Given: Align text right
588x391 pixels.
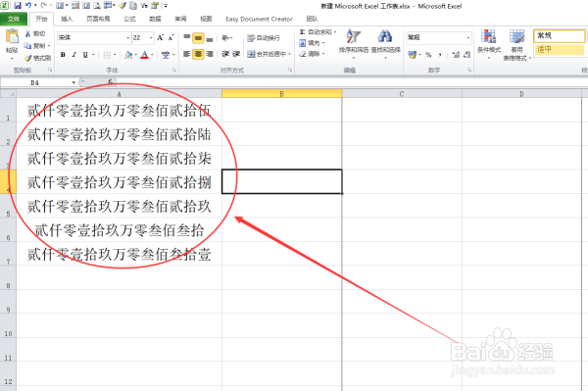Looking at the screenshot, I should (x=210, y=54).
